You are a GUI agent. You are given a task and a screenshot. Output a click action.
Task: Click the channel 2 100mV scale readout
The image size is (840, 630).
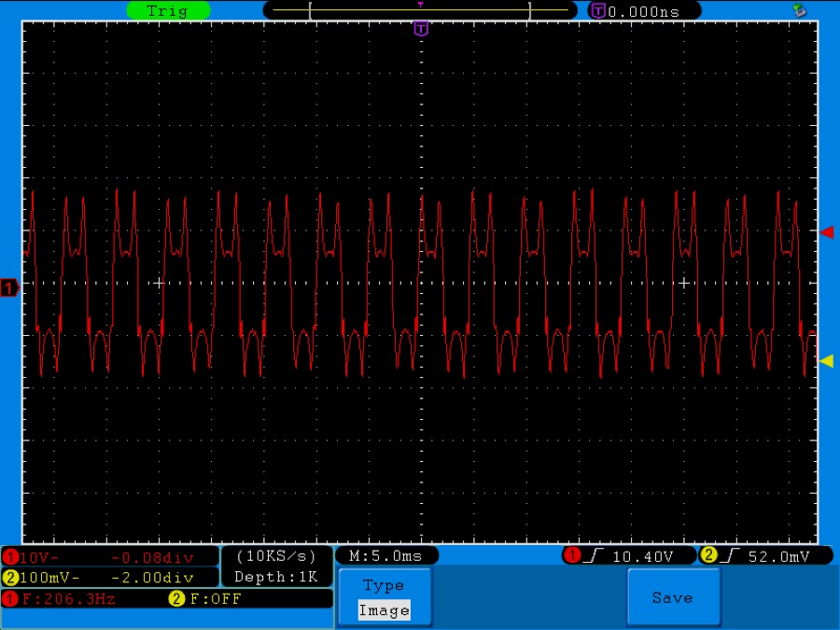(49, 578)
